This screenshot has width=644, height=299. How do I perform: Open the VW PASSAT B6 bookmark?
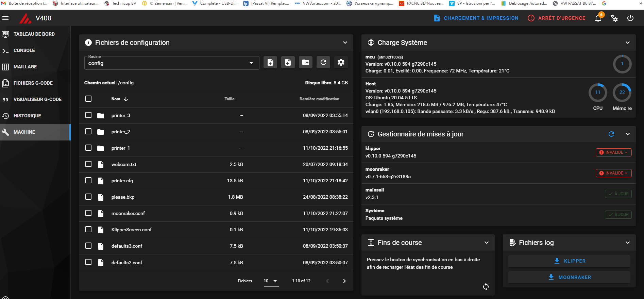point(575,3)
